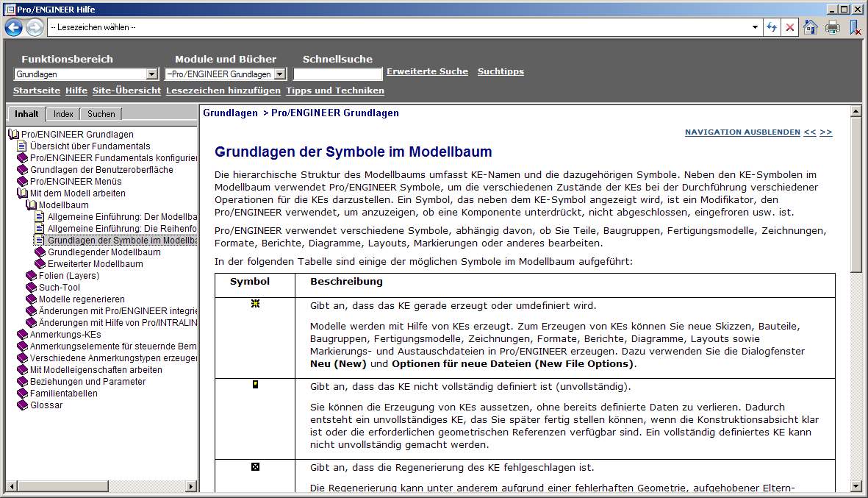Image resolution: width=868 pixels, height=498 pixels.
Task: Click open book icon beside Mit dem Modell arbeiten
Action: 22,193
